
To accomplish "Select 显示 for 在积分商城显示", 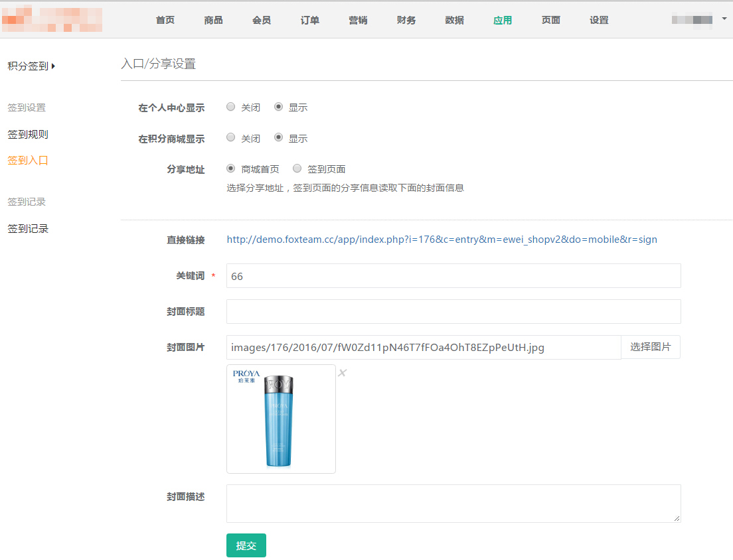I will coord(279,138).
